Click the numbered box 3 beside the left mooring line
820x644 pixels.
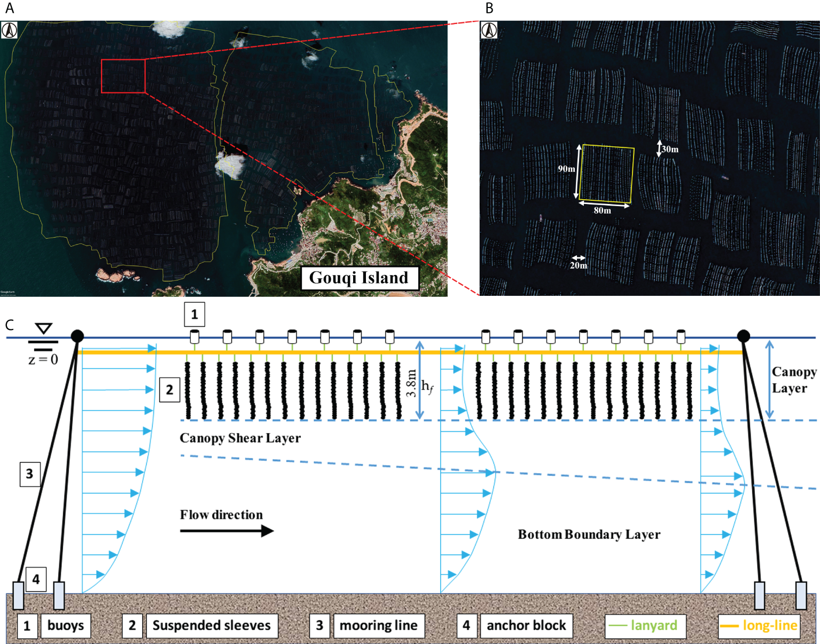[30, 474]
